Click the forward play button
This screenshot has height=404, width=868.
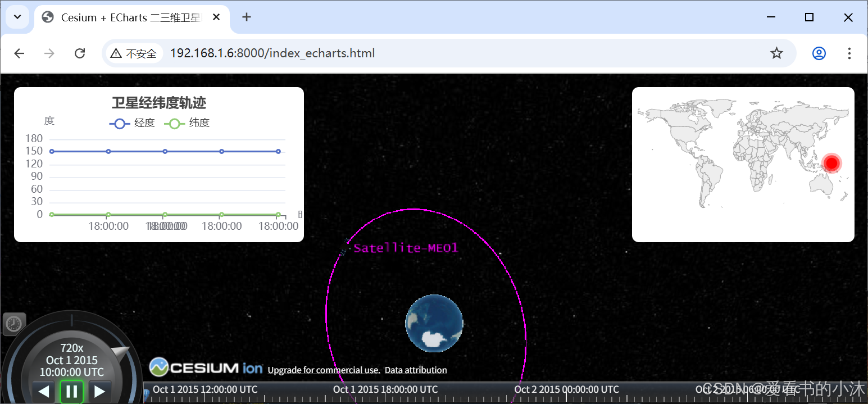[x=100, y=392]
